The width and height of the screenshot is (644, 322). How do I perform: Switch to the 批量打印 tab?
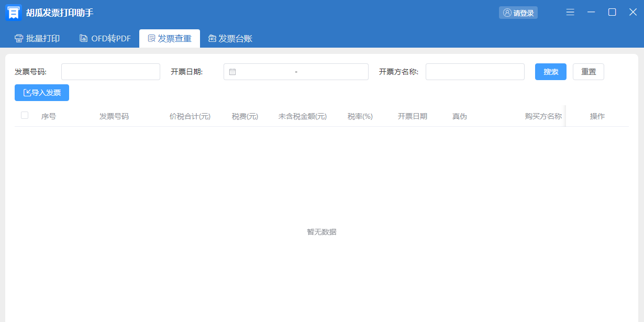tap(37, 38)
